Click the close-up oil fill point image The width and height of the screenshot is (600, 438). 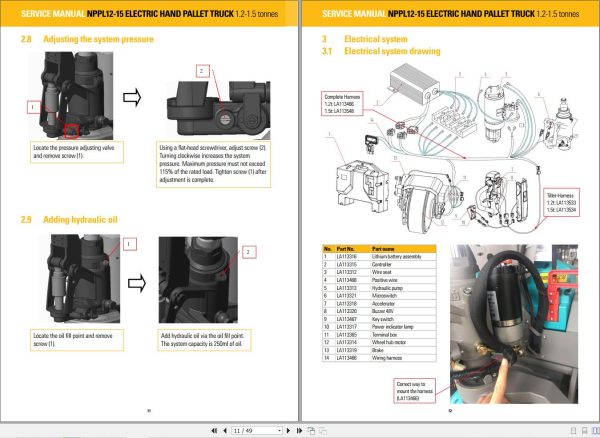pyautogui.click(x=198, y=280)
